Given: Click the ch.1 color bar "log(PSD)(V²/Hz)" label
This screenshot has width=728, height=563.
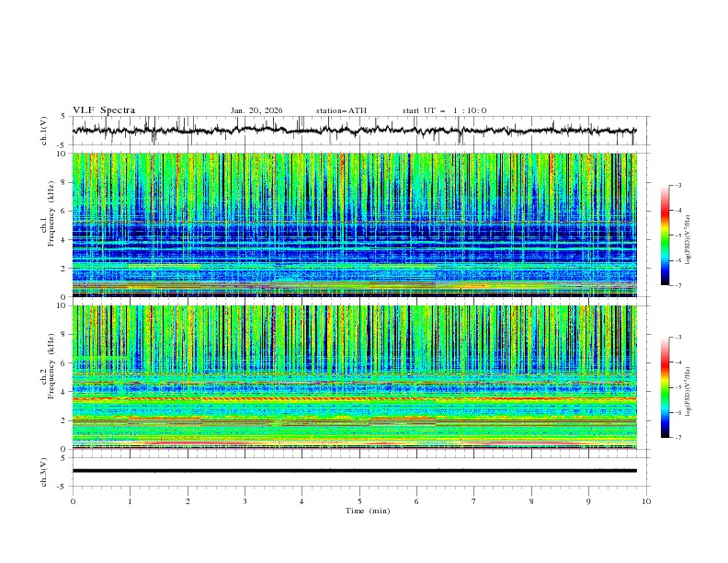Looking at the screenshot, I should pos(688,240).
